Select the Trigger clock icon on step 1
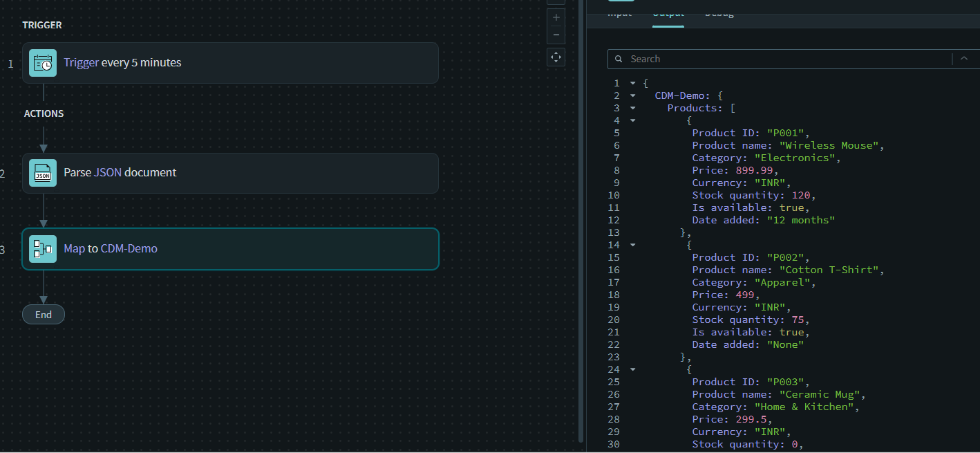 [42, 63]
